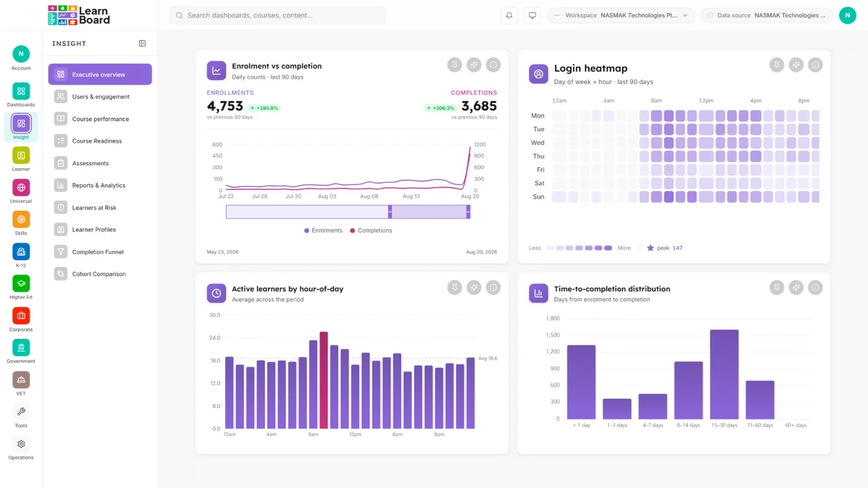Click the monitor display icon in header
The width and height of the screenshot is (868, 488).
(532, 16)
